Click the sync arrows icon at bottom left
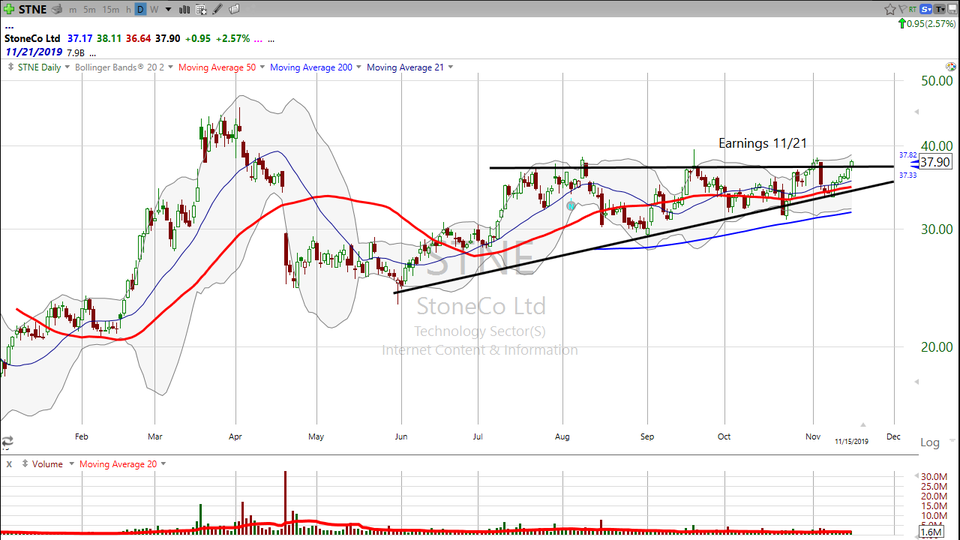 tap(7, 441)
